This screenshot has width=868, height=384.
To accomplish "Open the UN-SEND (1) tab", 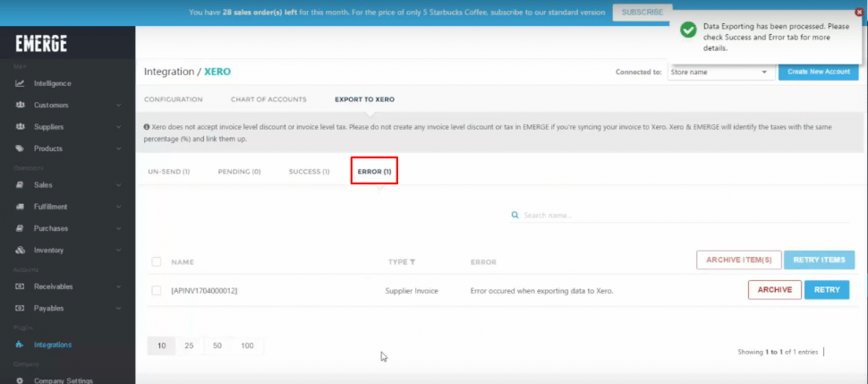I will pyautogui.click(x=169, y=172).
